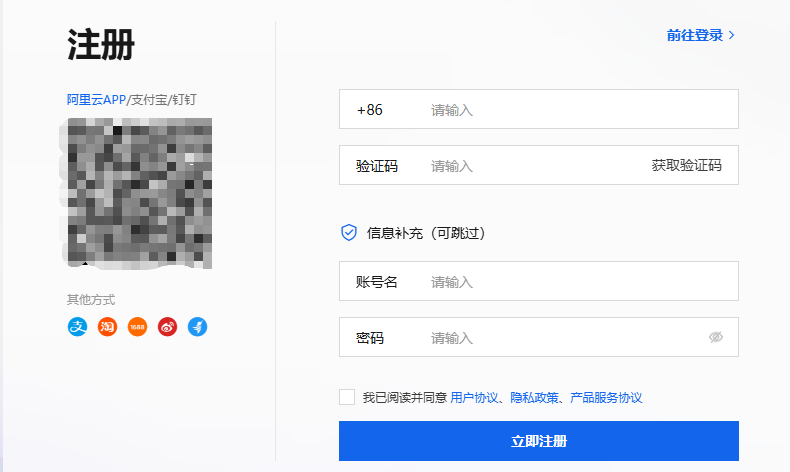Viewport: 790px width, 472px height.
Task: Sign up with the Alipay icon
Action: [77, 327]
